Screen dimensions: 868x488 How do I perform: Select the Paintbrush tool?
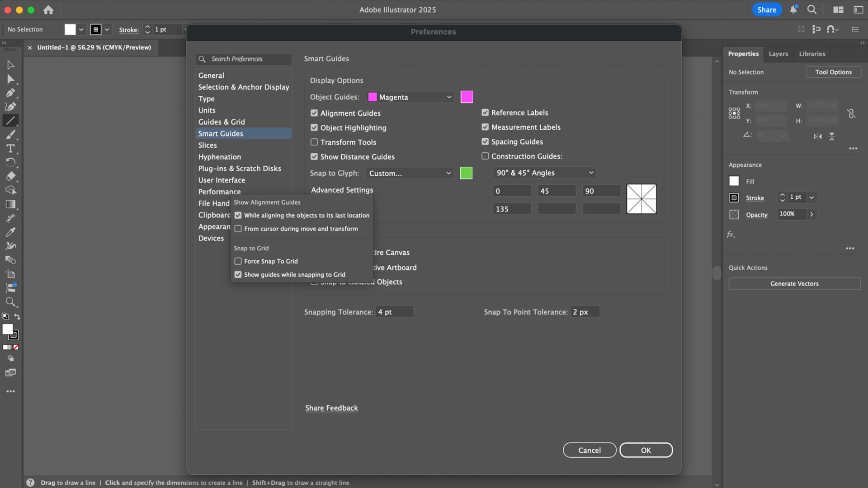pos(10,135)
